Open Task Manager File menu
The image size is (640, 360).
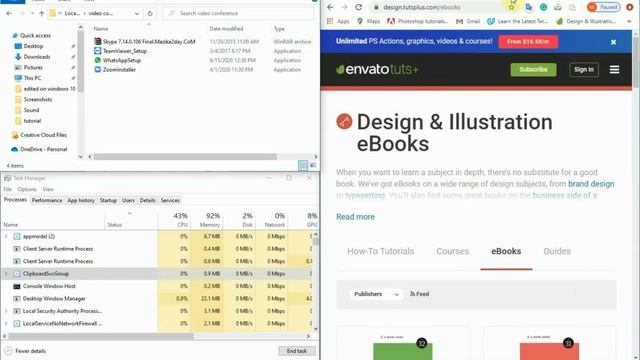tap(8, 189)
